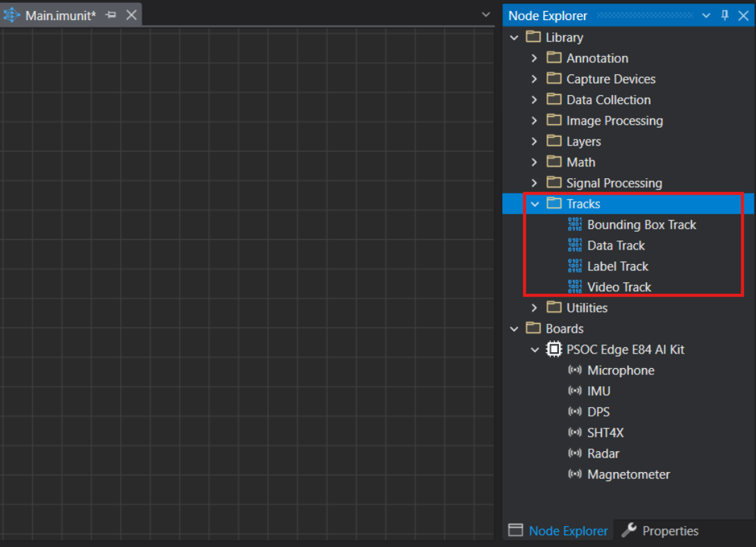Click the IMU sensor icon
This screenshot has height=547, width=756.
(574, 391)
